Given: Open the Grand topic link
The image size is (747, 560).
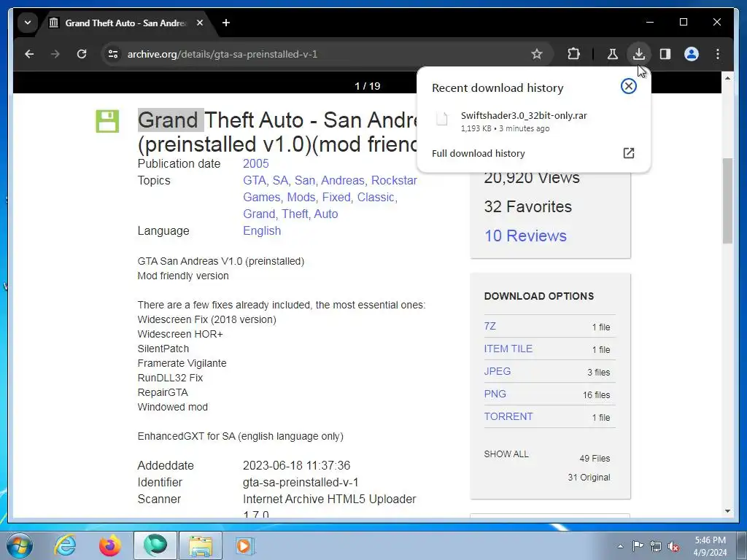Looking at the screenshot, I should coord(259,214).
